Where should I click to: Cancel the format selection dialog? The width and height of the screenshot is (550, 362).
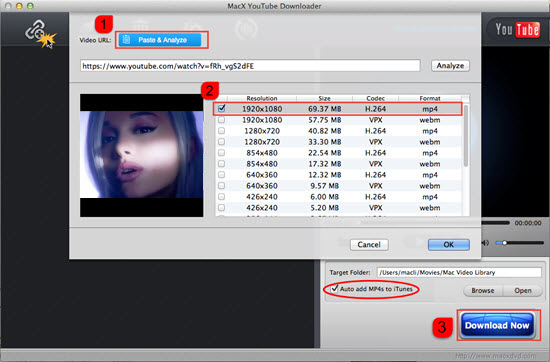(369, 244)
